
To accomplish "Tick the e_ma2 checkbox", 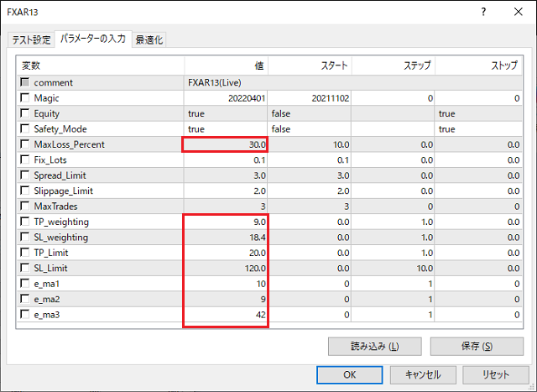I will click(x=25, y=299).
